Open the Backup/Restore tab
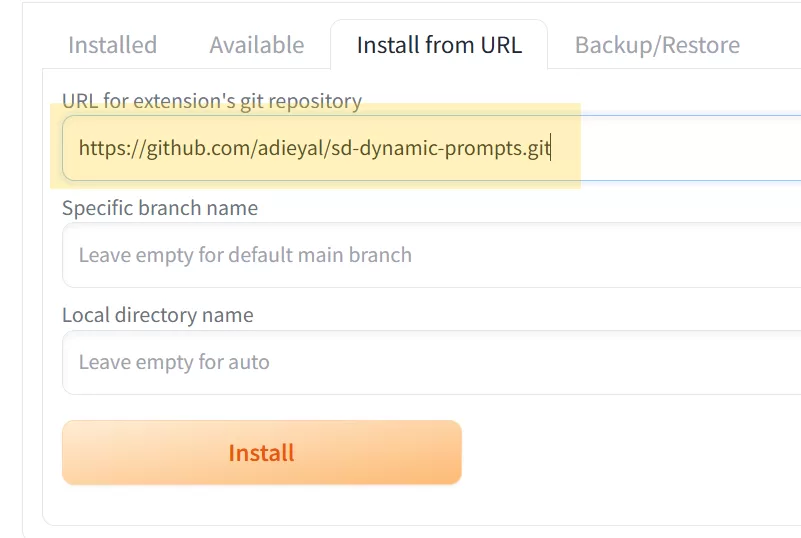Image resolution: width=801 pixels, height=538 pixels. 657,45
